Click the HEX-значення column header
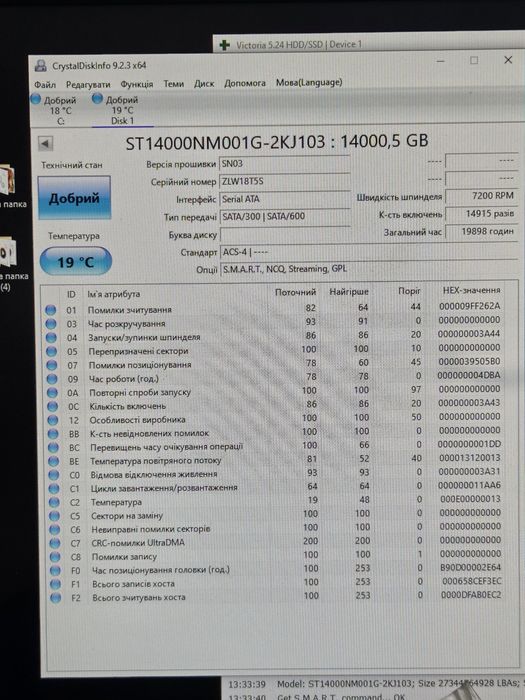This screenshot has width=525, height=700. tap(471, 290)
